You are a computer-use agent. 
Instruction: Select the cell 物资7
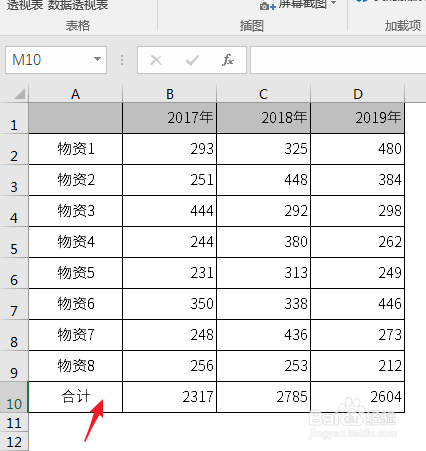tap(76, 335)
